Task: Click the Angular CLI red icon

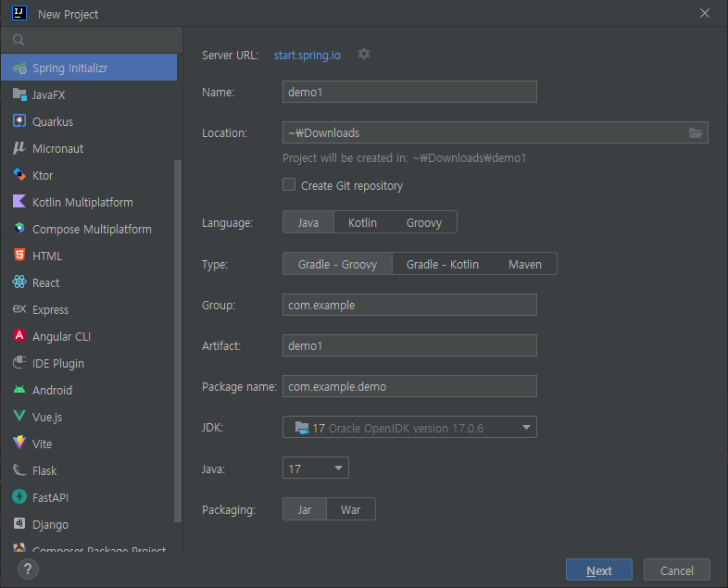Action: point(19,335)
